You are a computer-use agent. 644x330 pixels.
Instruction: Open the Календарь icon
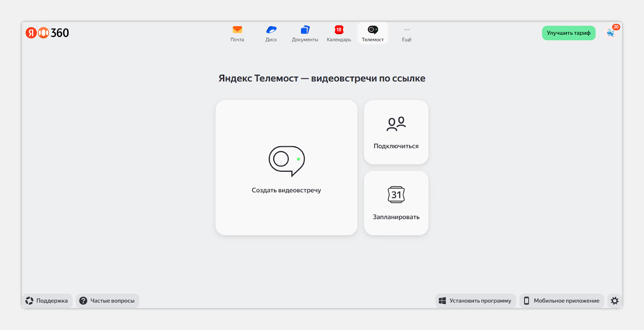point(339,30)
